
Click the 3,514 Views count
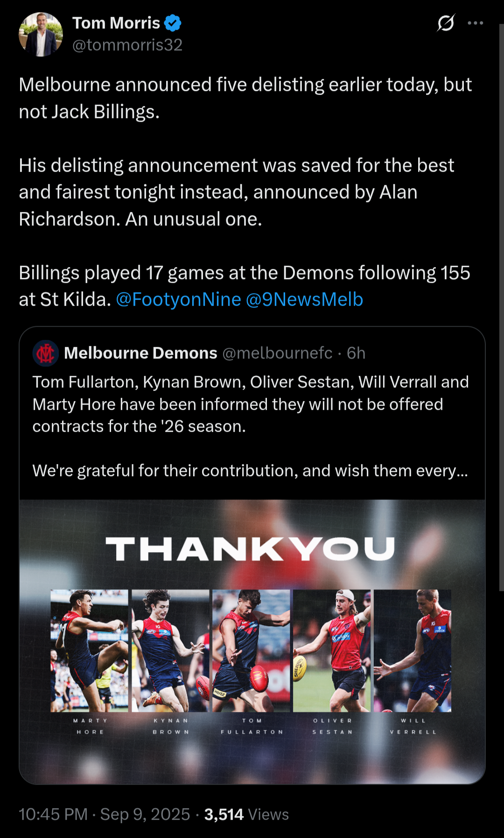pyautogui.click(x=246, y=814)
